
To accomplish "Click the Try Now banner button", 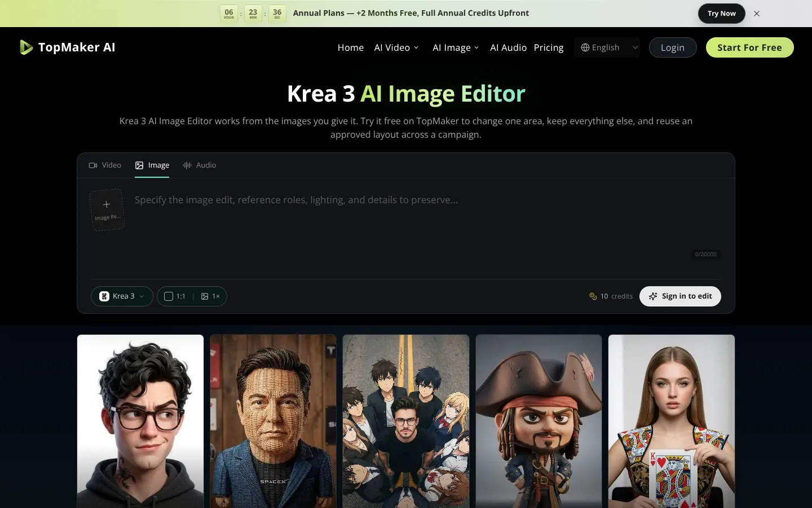I will click(x=722, y=14).
